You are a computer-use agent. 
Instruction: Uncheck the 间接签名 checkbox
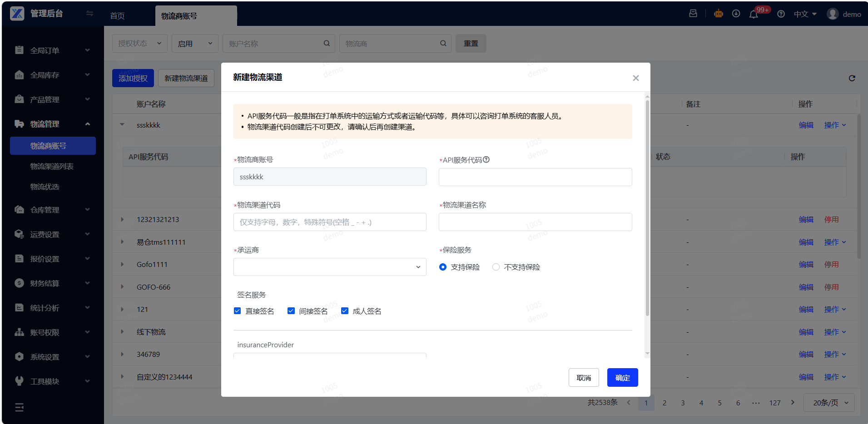[x=291, y=311]
